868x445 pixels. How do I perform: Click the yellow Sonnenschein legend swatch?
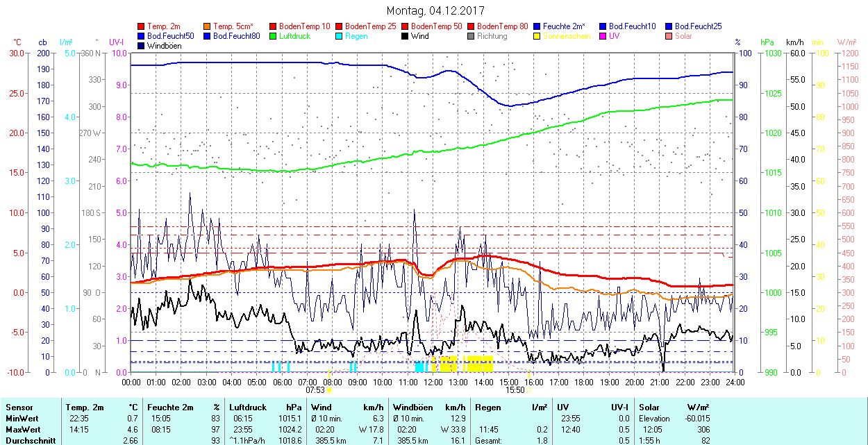[x=537, y=36]
